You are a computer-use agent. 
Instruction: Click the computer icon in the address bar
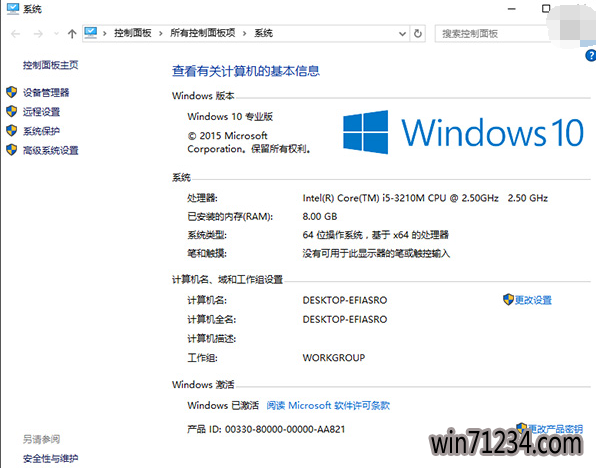tap(91, 33)
